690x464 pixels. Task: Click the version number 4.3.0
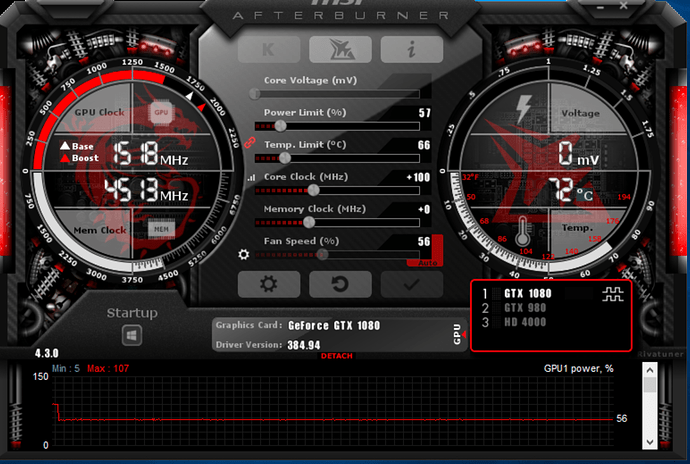coord(47,353)
